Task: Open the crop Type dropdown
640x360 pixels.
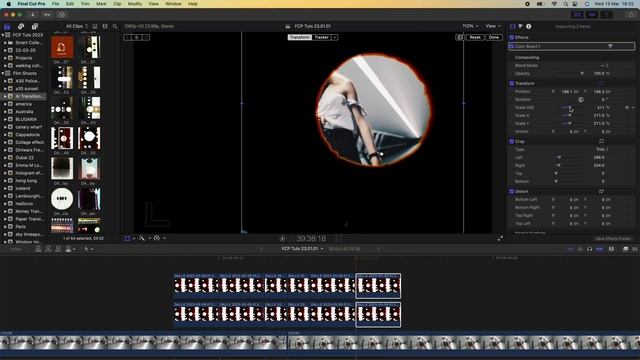Action: tap(602, 149)
